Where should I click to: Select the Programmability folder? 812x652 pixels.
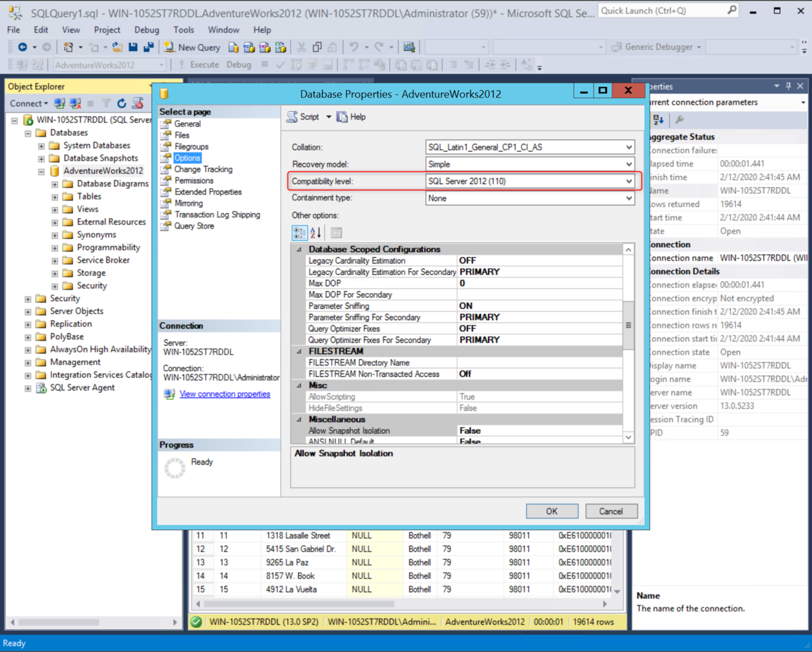108,248
